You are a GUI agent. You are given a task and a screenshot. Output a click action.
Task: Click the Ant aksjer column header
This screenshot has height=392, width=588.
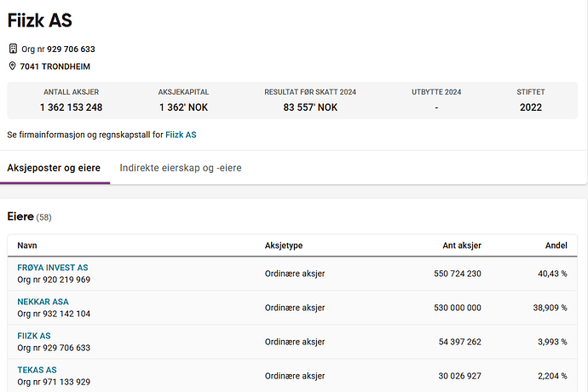pos(462,245)
